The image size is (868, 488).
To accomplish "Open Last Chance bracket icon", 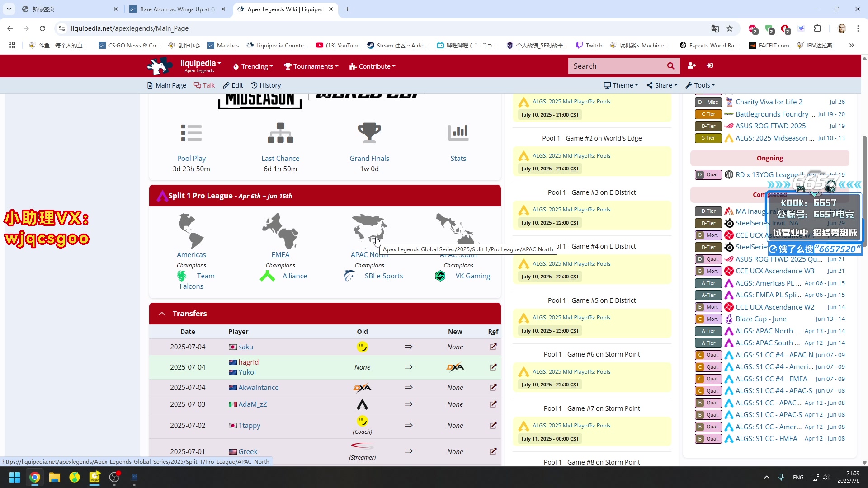I will [280, 133].
